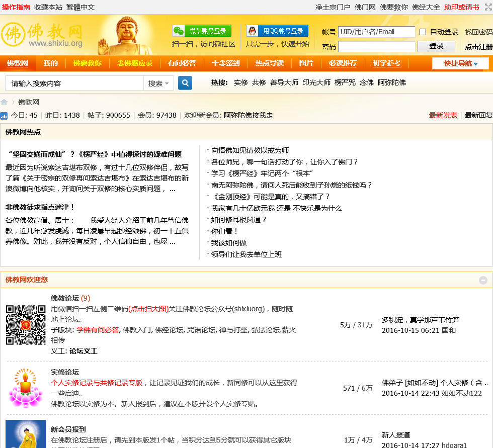This screenshot has height=448, width=493.
Task: Click the home icon in breadcrumb
Action: pyautogui.click(x=4, y=102)
